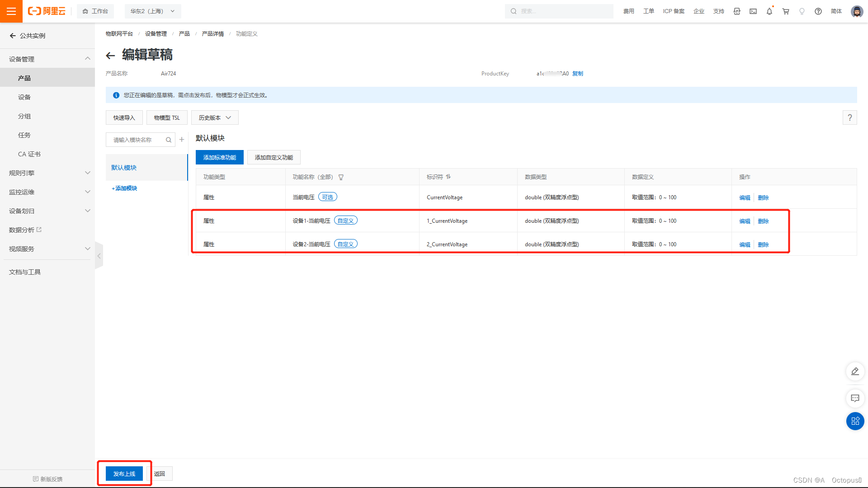Delete the 1_CurrentVoltage property row
This screenshot has height=488, width=868.
pos(763,221)
